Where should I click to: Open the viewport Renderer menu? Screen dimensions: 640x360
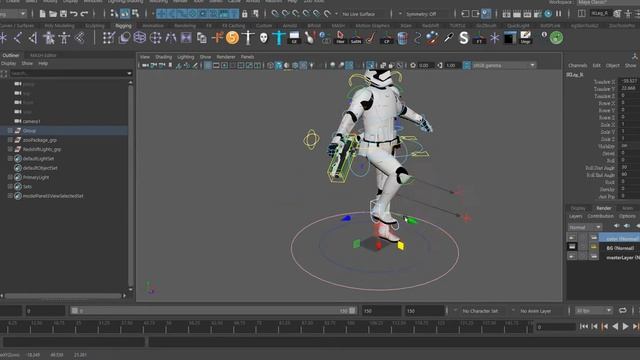click(226, 57)
